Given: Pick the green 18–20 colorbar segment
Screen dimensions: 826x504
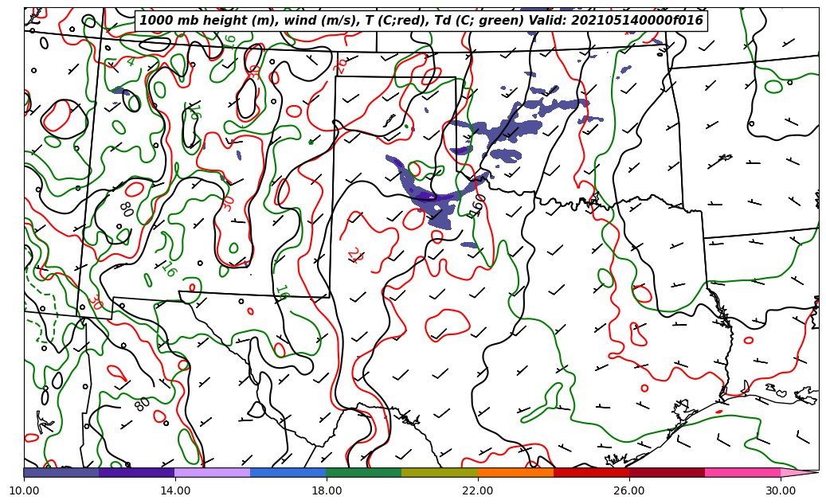Looking at the screenshot, I should point(364,472).
